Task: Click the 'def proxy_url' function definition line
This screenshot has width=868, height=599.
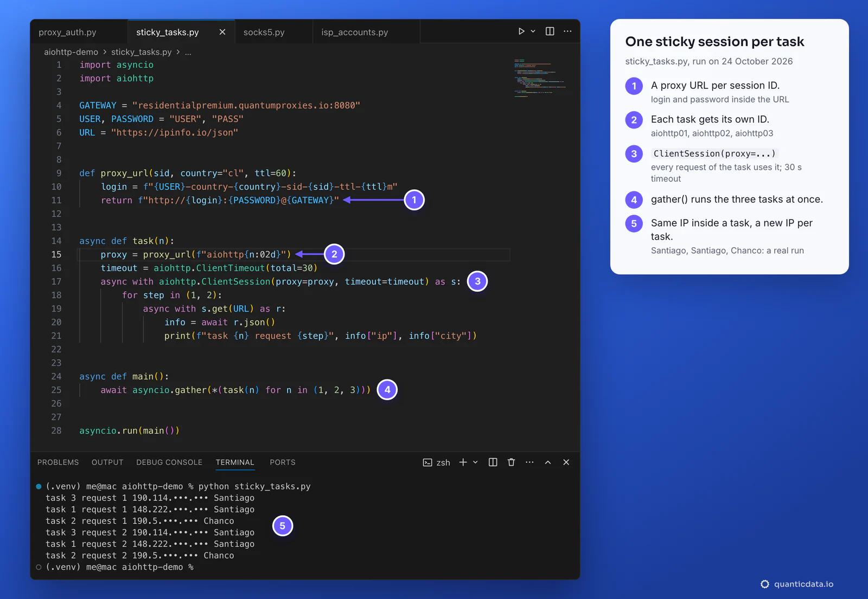Action: pyautogui.click(x=188, y=173)
